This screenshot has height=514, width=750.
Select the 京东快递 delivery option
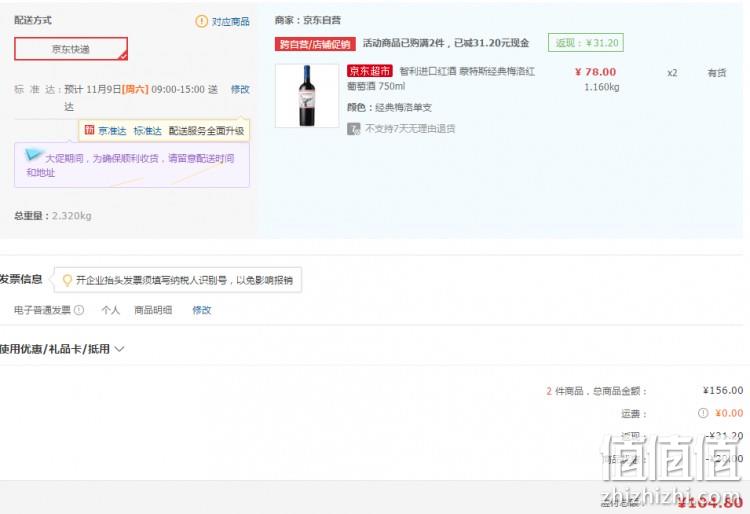(x=71, y=49)
